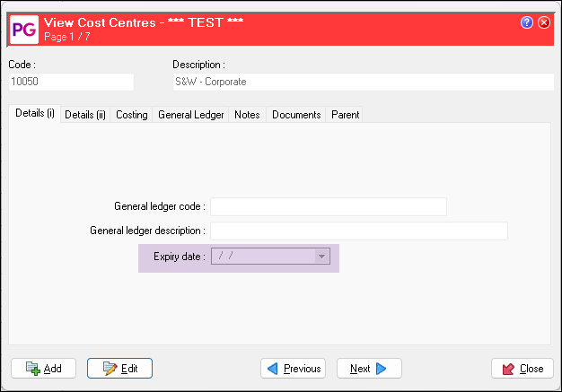The width and height of the screenshot is (562, 392).
Task: Switch to the Parent tab
Action: (345, 115)
